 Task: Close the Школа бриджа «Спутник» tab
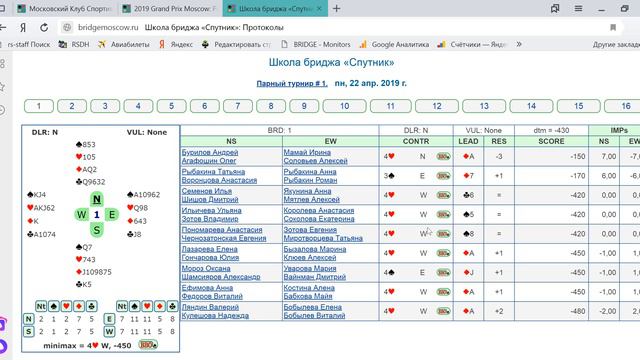tap(319, 9)
